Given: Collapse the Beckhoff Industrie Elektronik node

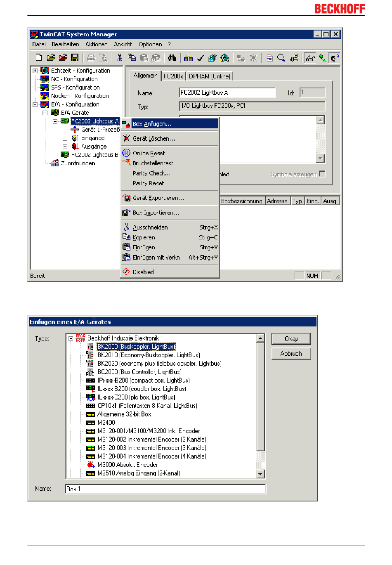Looking at the screenshot, I should 71,338.
